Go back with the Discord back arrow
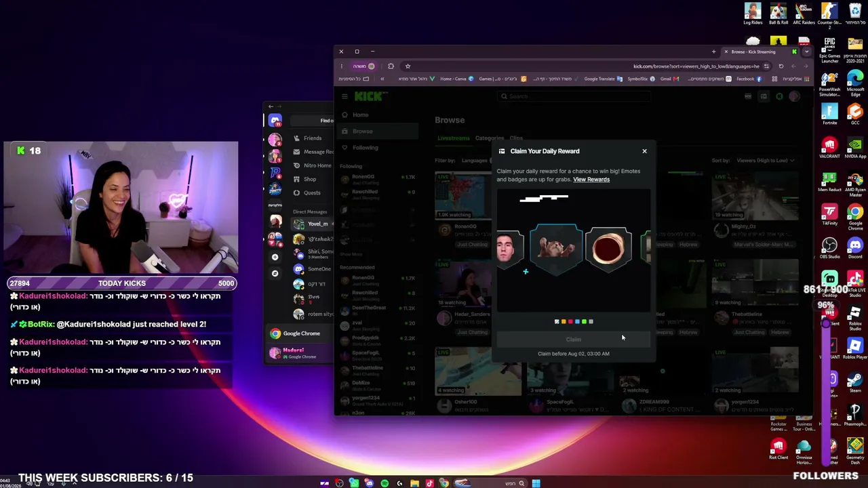 click(271, 106)
